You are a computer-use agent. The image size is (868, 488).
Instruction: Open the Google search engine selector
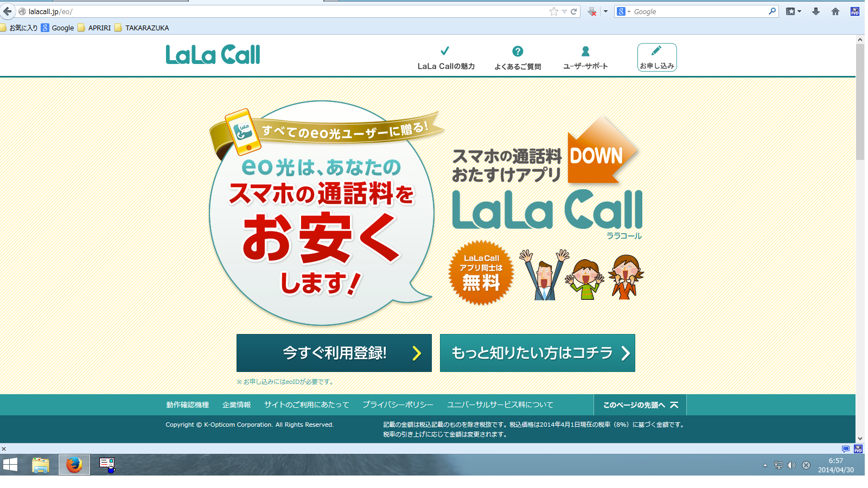624,11
